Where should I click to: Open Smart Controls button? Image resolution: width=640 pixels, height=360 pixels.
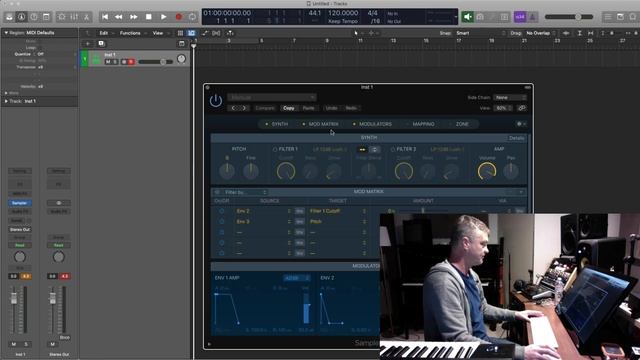pyautogui.click(x=62, y=17)
